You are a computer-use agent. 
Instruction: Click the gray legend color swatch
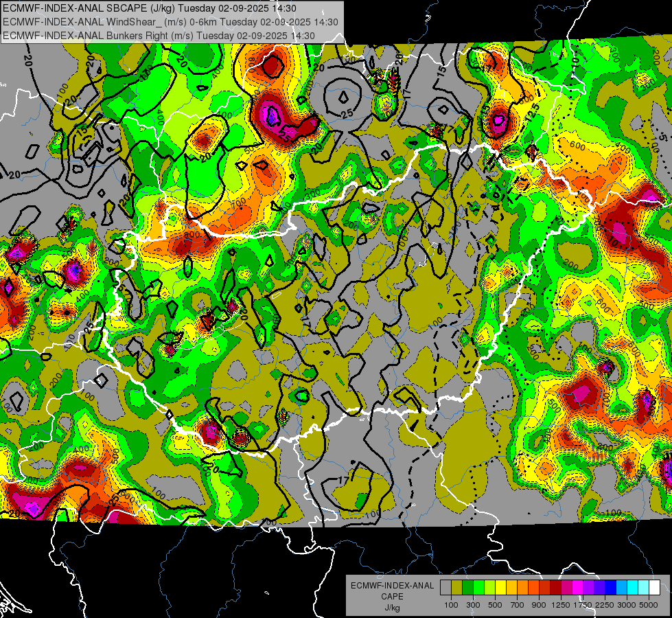coord(445,588)
